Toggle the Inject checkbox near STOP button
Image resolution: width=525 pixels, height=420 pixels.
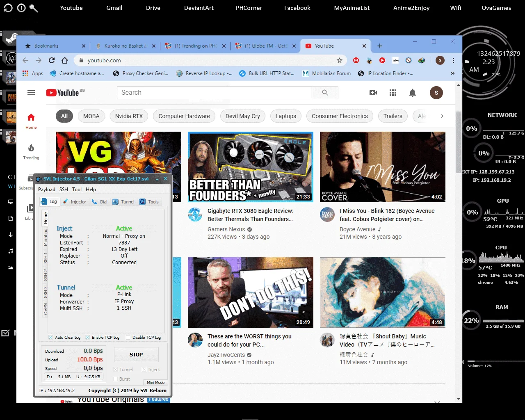tap(144, 370)
